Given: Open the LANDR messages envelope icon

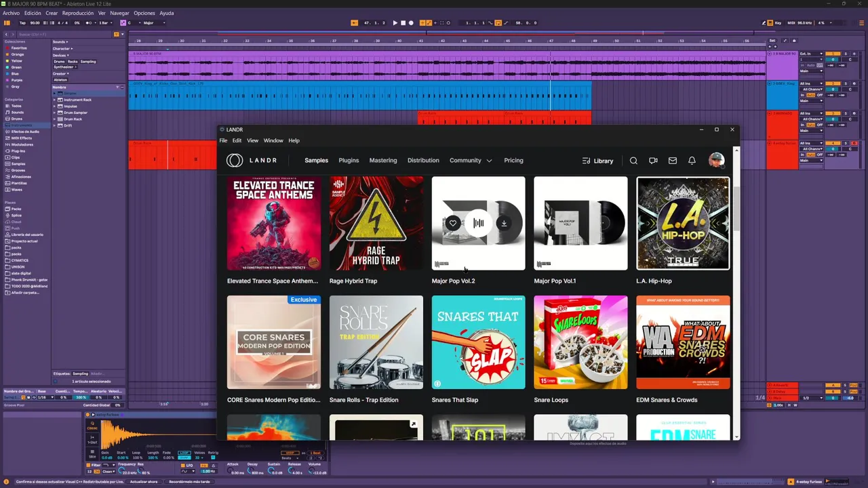Looking at the screenshot, I should (x=673, y=161).
